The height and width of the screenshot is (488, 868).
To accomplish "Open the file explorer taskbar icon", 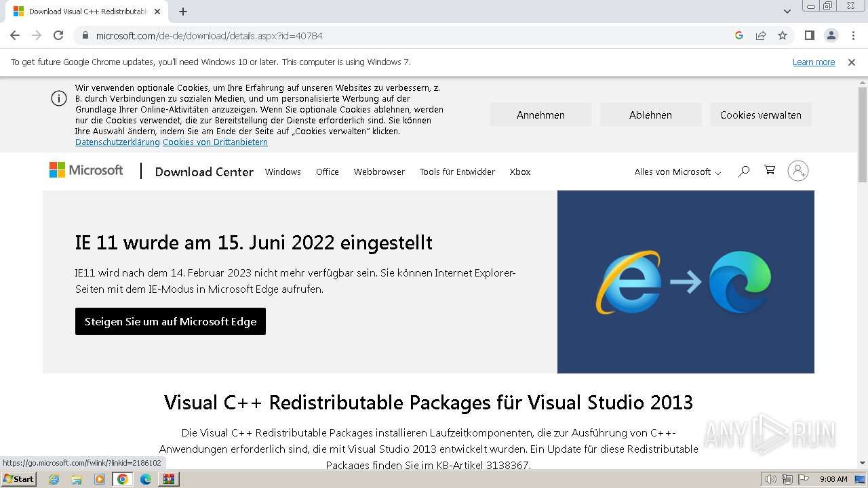I will [x=77, y=479].
